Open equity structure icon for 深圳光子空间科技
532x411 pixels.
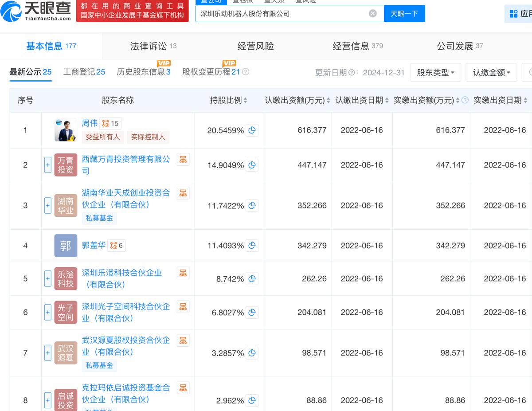tap(183, 307)
